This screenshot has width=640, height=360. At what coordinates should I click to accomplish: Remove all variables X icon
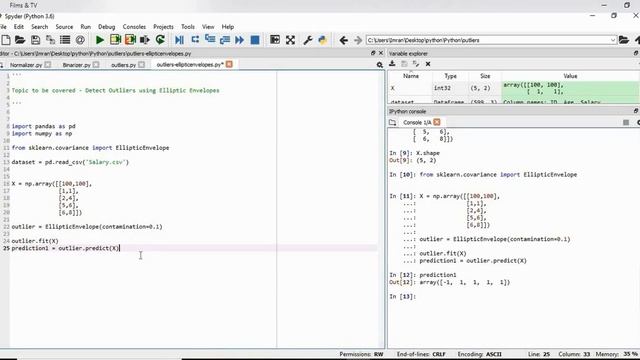(x=428, y=64)
